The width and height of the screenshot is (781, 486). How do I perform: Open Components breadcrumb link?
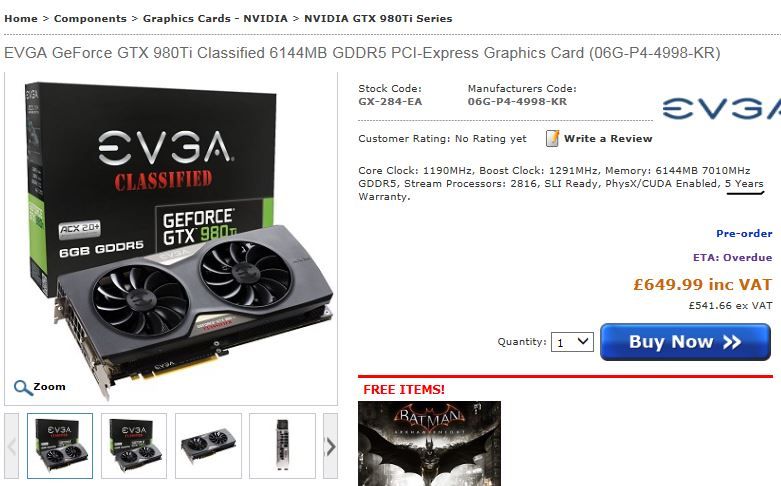click(x=90, y=18)
